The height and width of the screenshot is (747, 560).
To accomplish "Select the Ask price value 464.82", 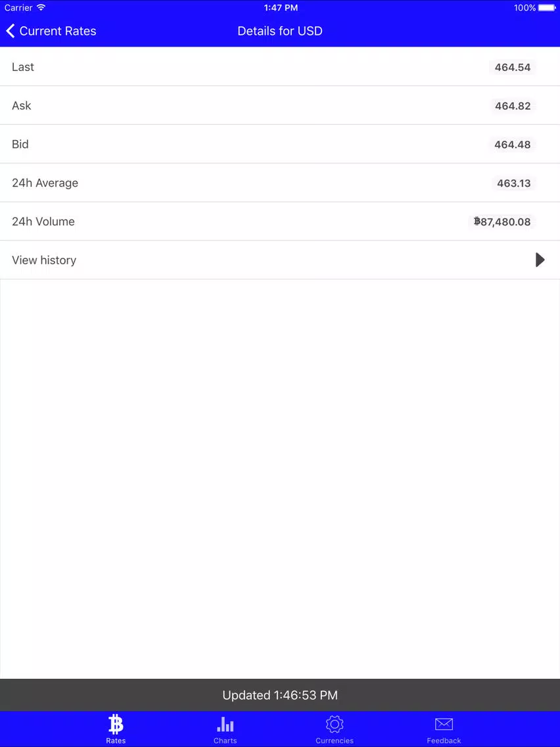I will (513, 106).
